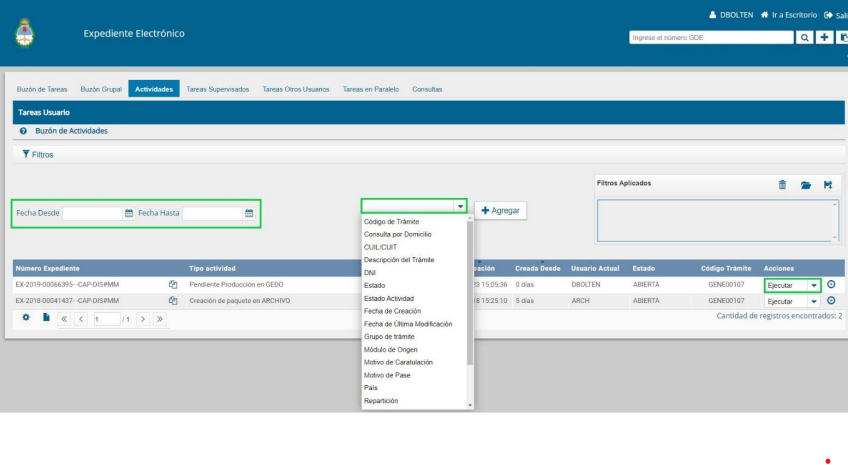Viewport: 848px width, 465px height.
Task: Switch to the Buzón Grupal tab
Action: [101, 89]
